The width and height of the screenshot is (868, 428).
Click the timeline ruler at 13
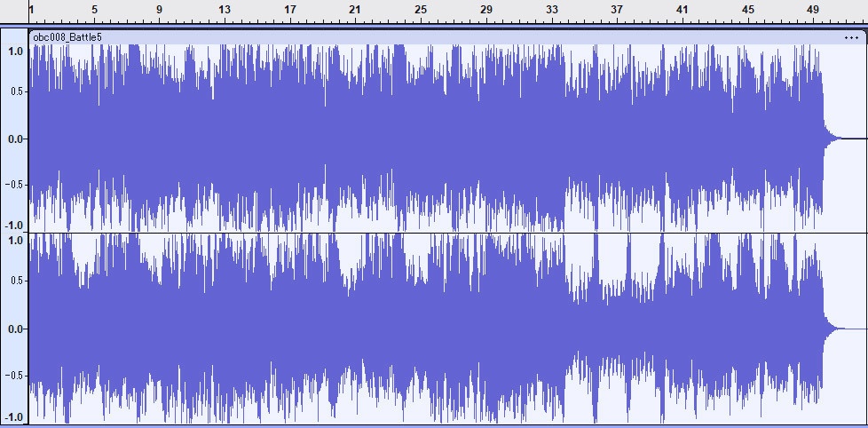(225, 10)
